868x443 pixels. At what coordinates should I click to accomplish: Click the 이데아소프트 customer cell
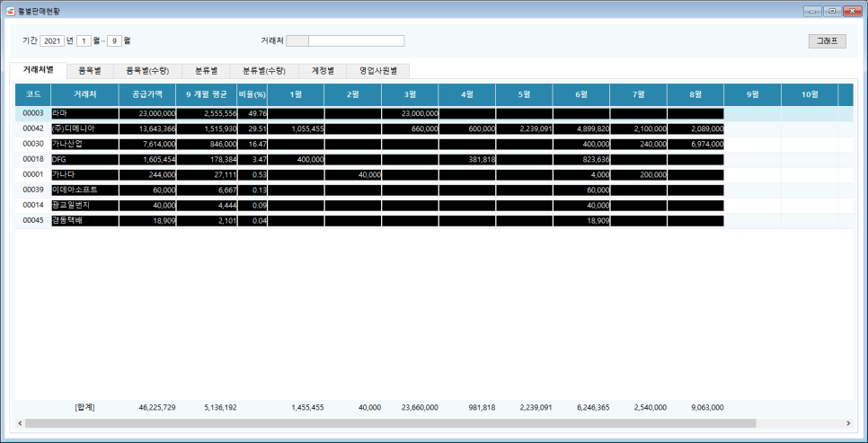pos(84,190)
